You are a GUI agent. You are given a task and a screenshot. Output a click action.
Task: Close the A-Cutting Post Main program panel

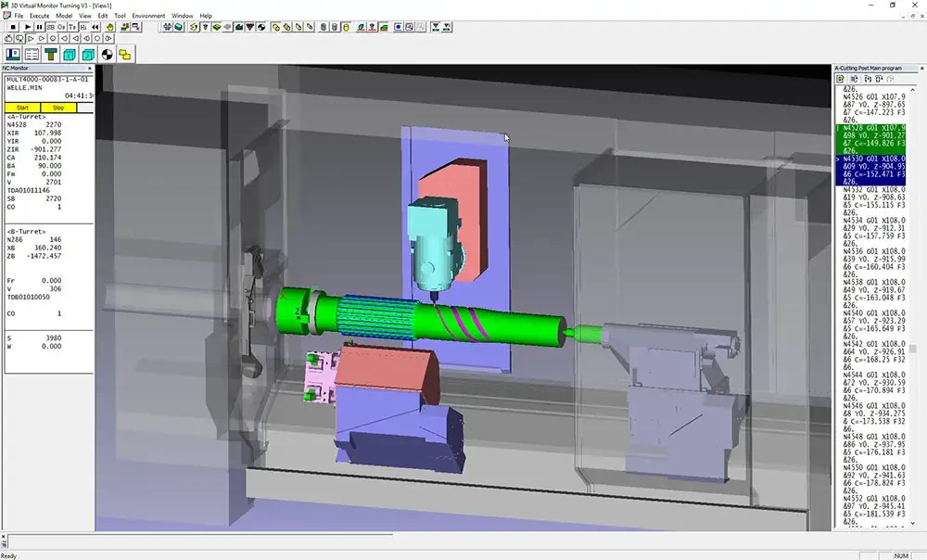point(921,69)
